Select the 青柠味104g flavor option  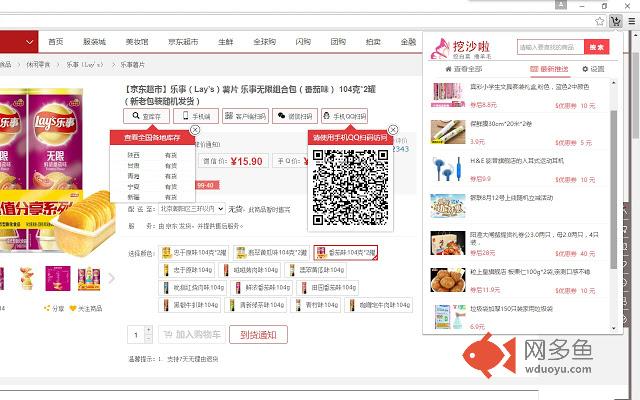[x=316, y=305]
